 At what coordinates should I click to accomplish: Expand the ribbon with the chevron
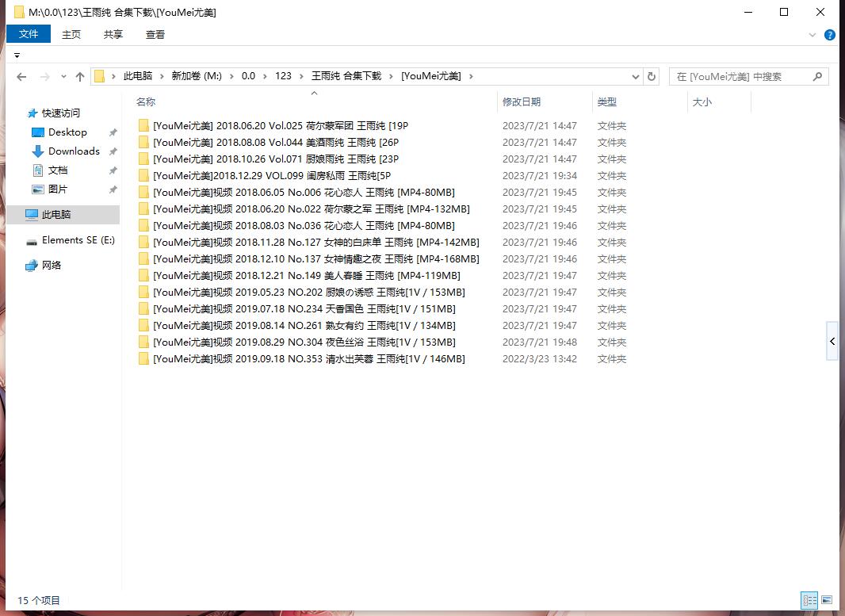812,35
